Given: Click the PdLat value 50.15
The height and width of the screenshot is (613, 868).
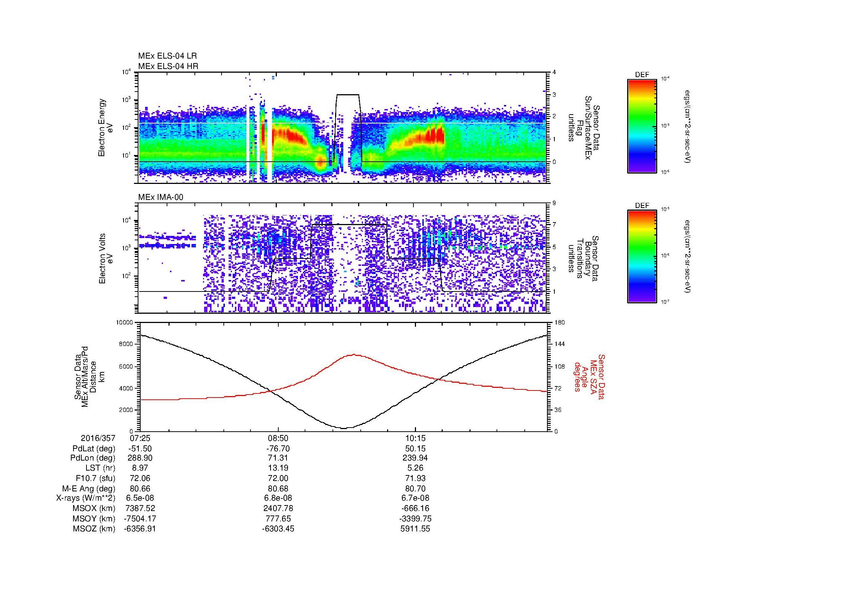Looking at the screenshot, I should [415, 449].
